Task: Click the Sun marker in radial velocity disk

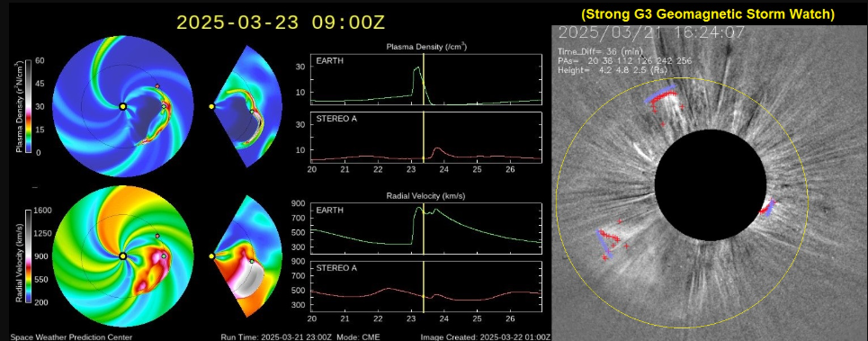Action: 123,256
